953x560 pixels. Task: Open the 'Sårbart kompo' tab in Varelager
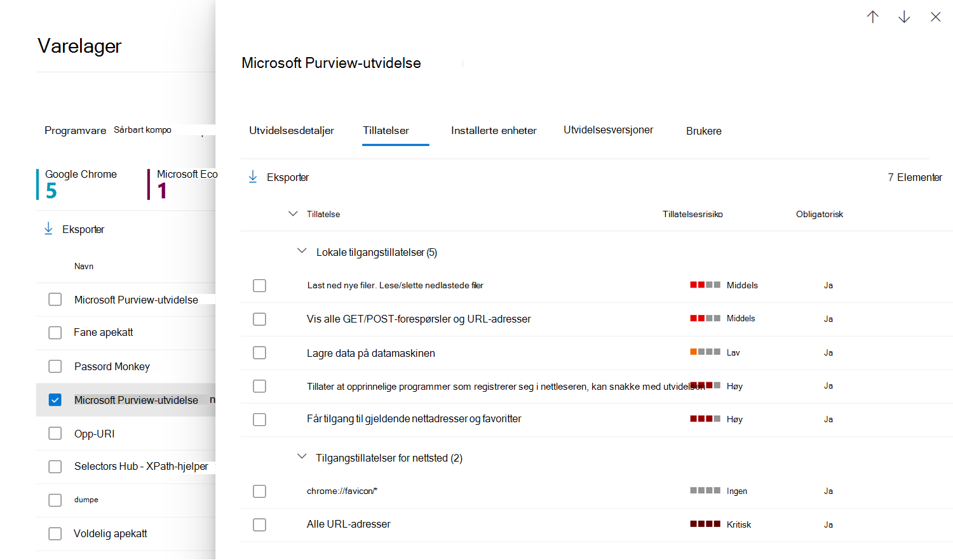point(143,130)
